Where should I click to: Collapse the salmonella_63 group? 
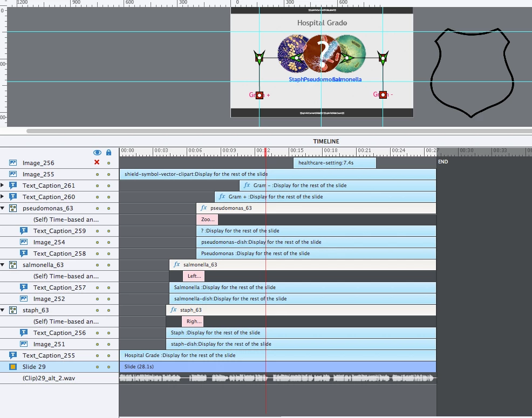2,265
